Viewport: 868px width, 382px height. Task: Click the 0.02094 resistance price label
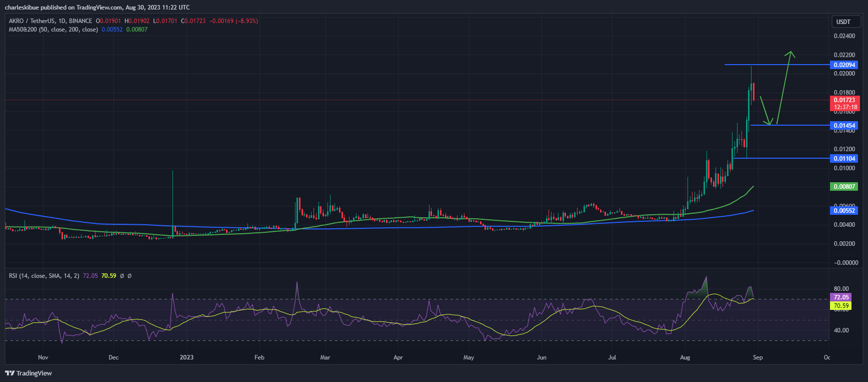[x=844, y=65]
